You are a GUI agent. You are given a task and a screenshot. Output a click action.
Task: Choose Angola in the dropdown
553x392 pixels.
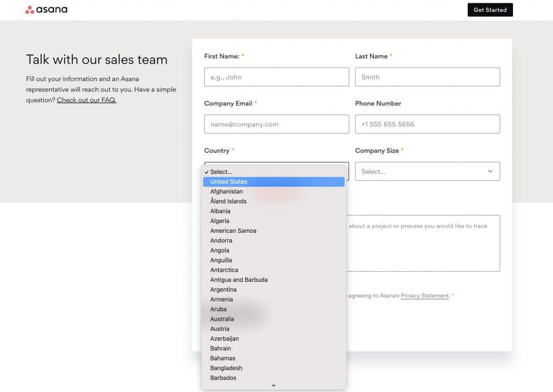click(x=274, y=251)
